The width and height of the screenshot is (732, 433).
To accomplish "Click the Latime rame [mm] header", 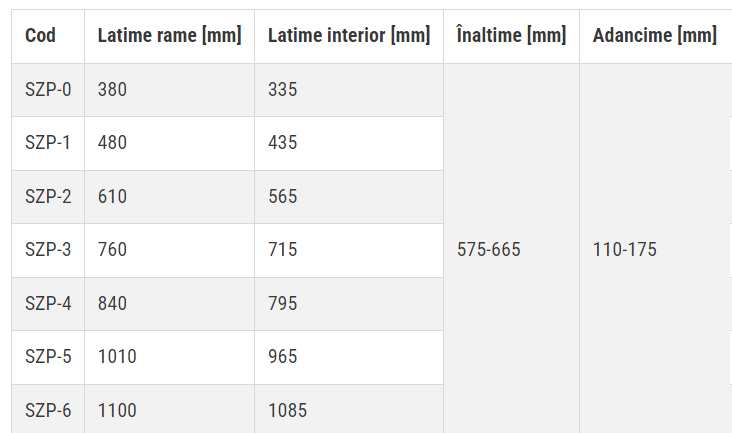I will 169,36.
